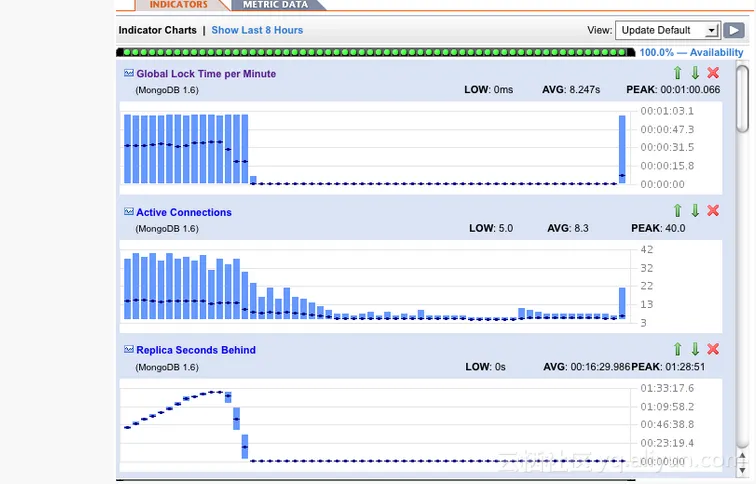Move Active Connections chart down
The width and height of the screenshot is (756, 484).
click(x=695, y=211)
